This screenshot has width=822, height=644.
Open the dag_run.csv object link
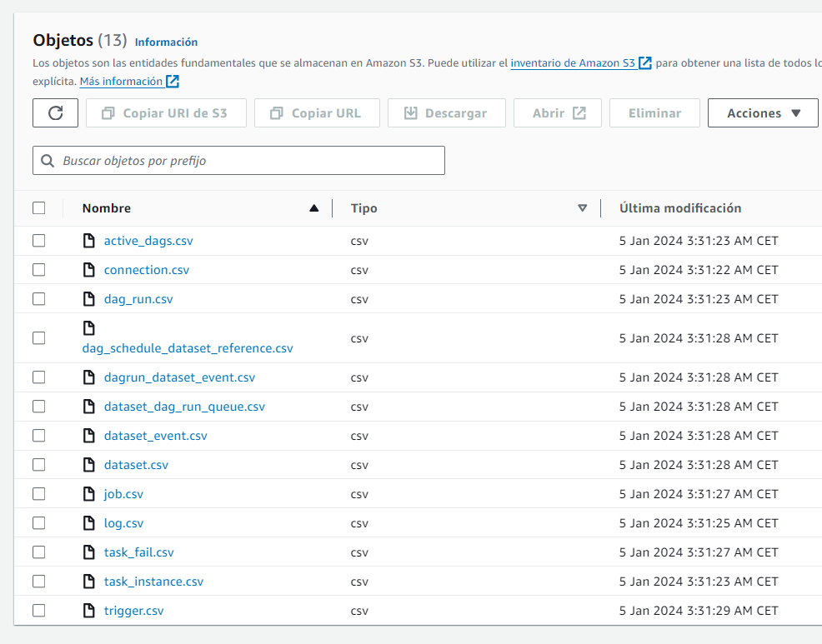pyautogui.click(x=138, y=299)
